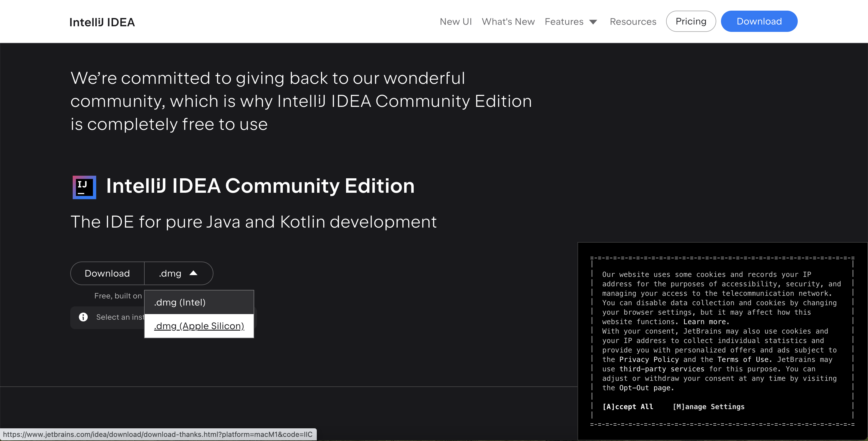Go to the What's New page
Screen dimensions: 868x441
508,22
